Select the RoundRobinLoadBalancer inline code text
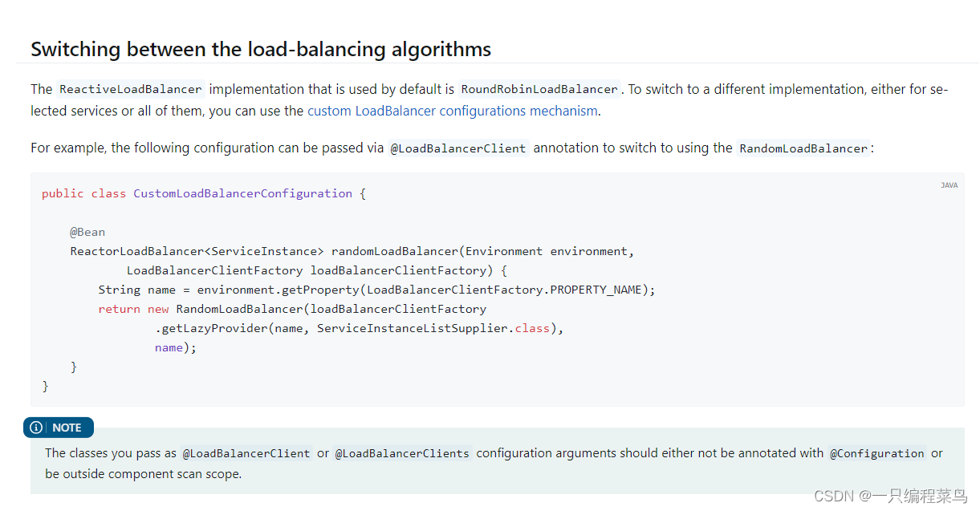This screenshot has height=511, width=980. click(x=539, y=89)
